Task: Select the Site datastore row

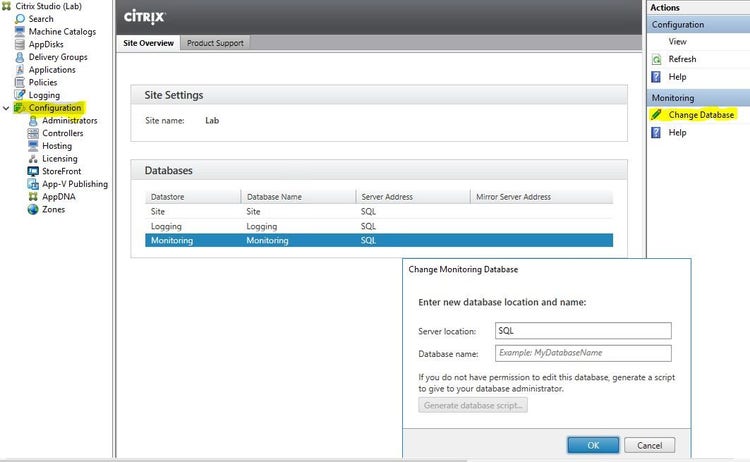Action: [379, 211]
